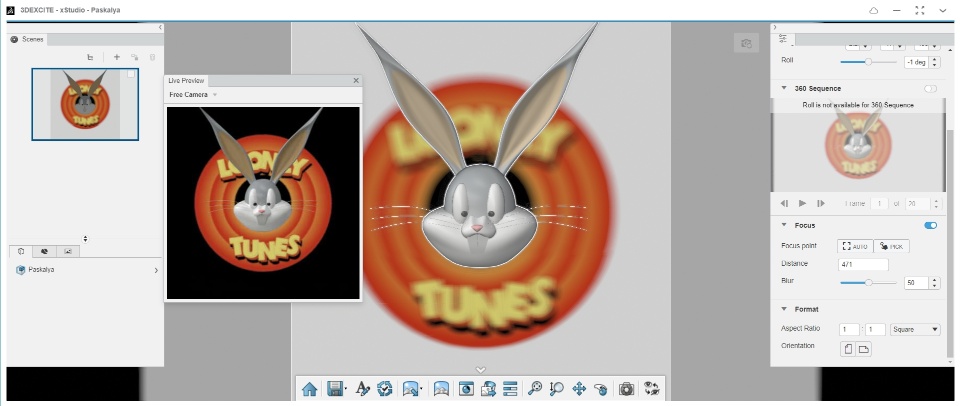The height and width of the screenshot is (406, 960).
Task: Open the Save dropdown arrow
Action: 346,389
